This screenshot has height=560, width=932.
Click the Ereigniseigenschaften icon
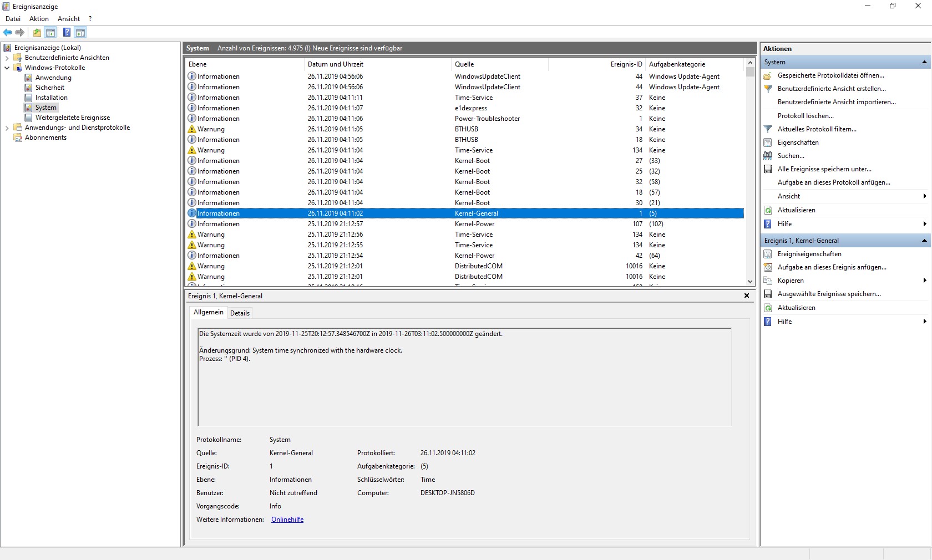point(768,254)
